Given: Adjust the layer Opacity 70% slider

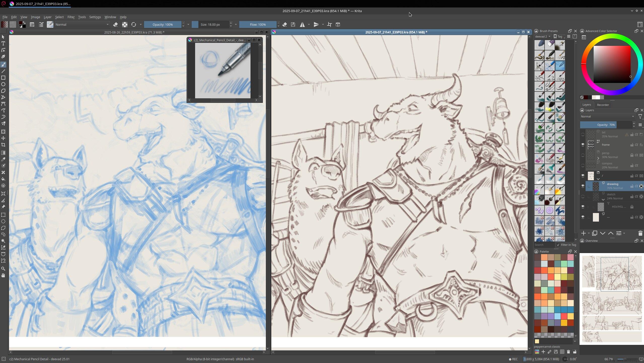Looking at the screenshot, I should coord(606,125).
